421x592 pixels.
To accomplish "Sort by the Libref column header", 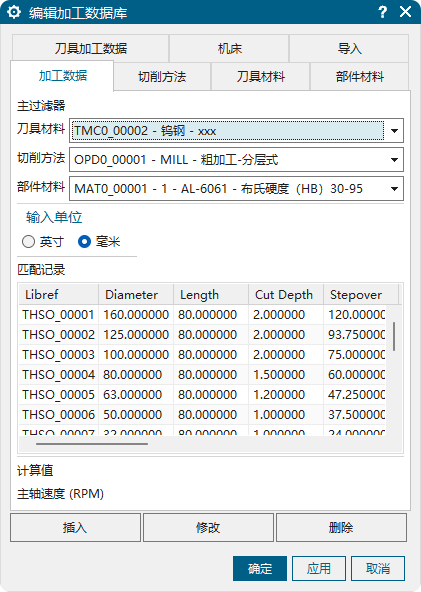I will (59, 294).
